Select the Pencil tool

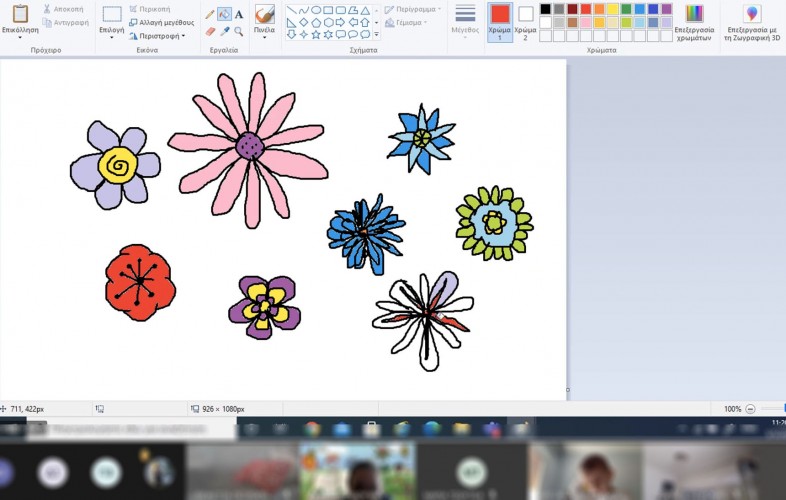point(210,14)
